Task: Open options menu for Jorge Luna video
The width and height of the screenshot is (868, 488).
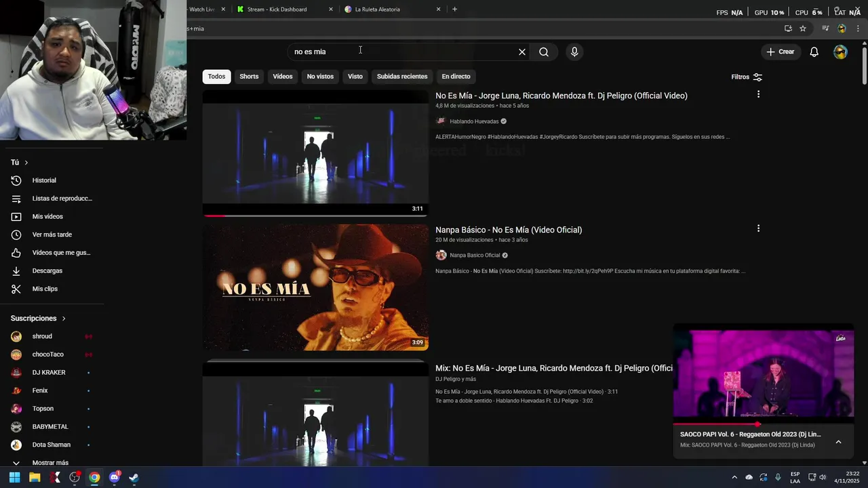Action: click(x=758, y=94)
